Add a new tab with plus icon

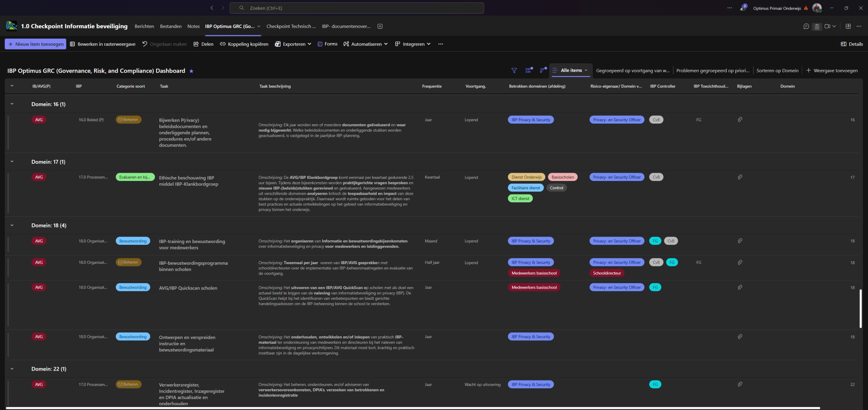tap(380, 26)
